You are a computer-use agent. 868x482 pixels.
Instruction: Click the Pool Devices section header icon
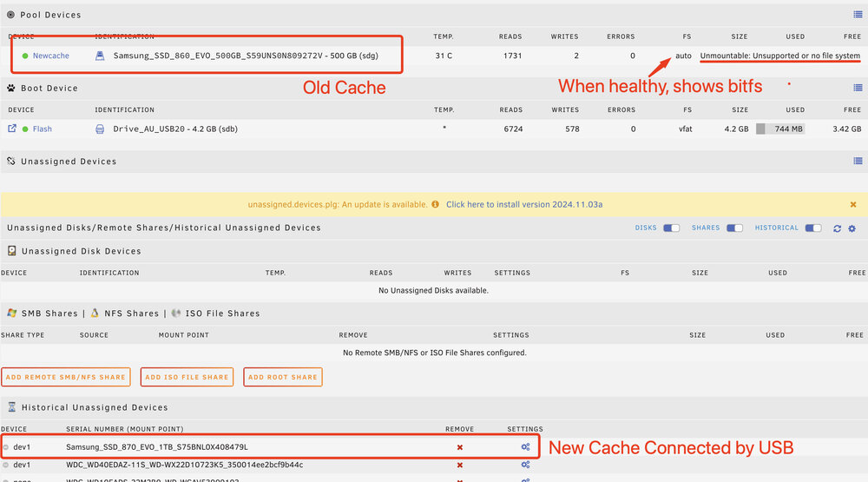coord(10,15)
